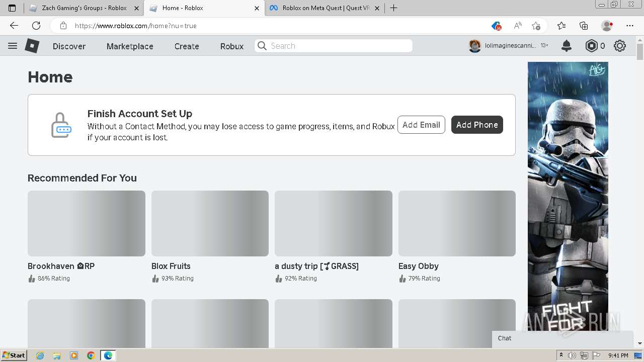
Task: Launch Internet Explorer from the taskbar
Action: (40, 355)
